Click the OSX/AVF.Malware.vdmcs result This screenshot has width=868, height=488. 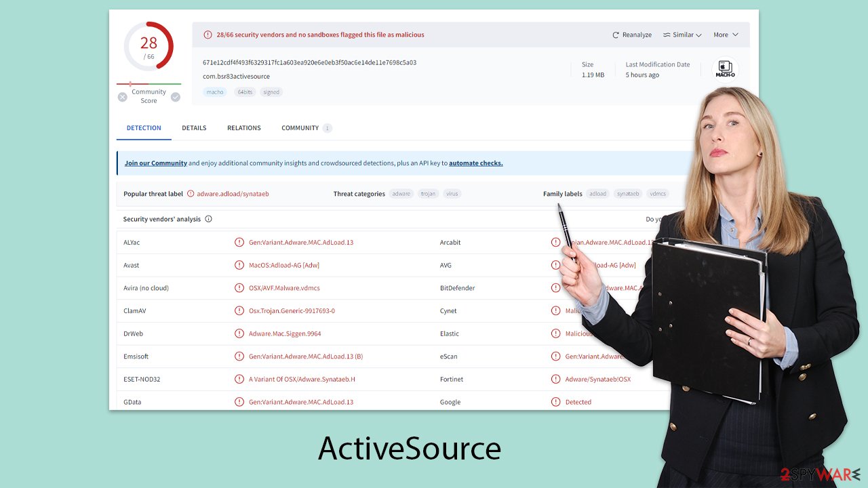coord(284,288)
